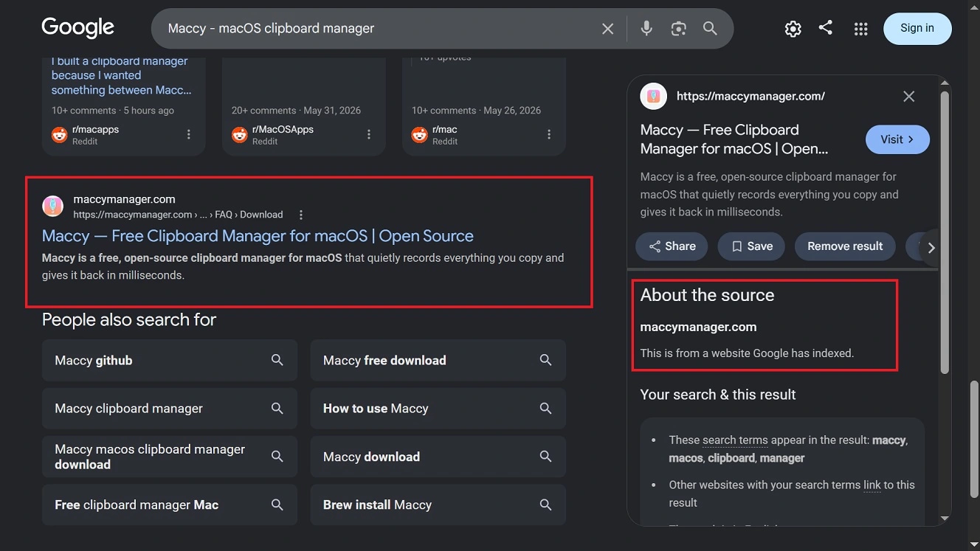Screen dimensions: 980x551
Task: Search for Maccy github
Action: 170,360
